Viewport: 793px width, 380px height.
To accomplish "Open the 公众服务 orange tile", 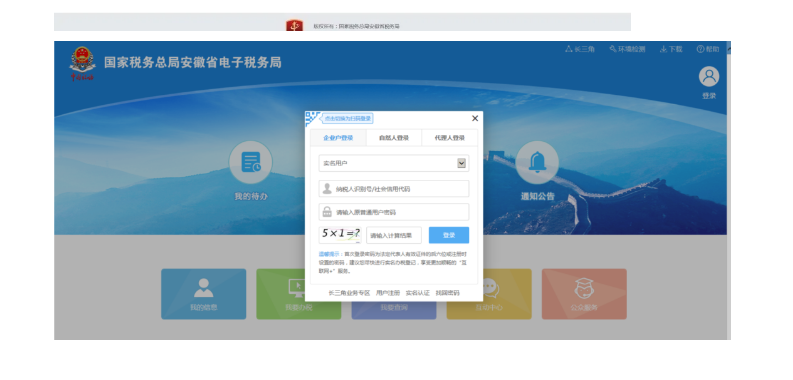I will click(584, 294).
